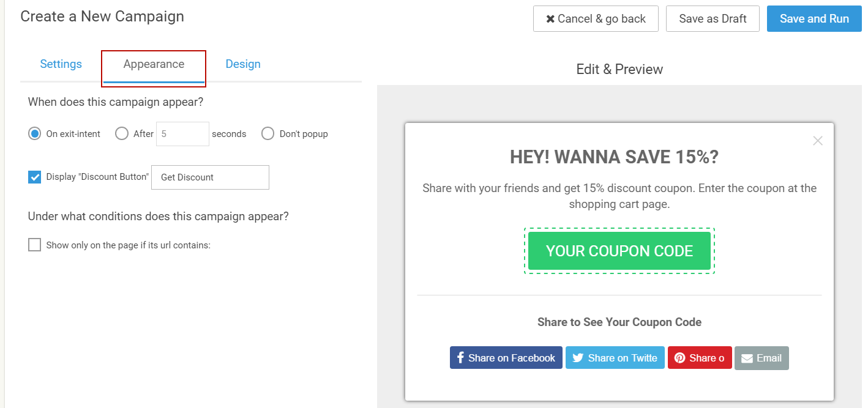Uncheck Display Discount Button checkbox

point(35,177)
